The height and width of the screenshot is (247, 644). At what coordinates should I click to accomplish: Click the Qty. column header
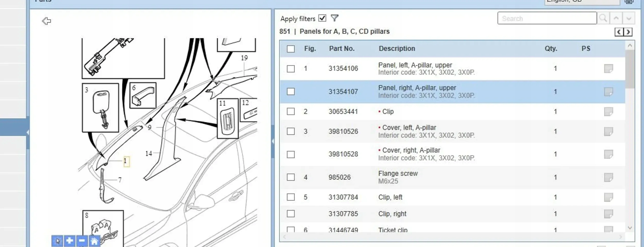coord(551,49)
